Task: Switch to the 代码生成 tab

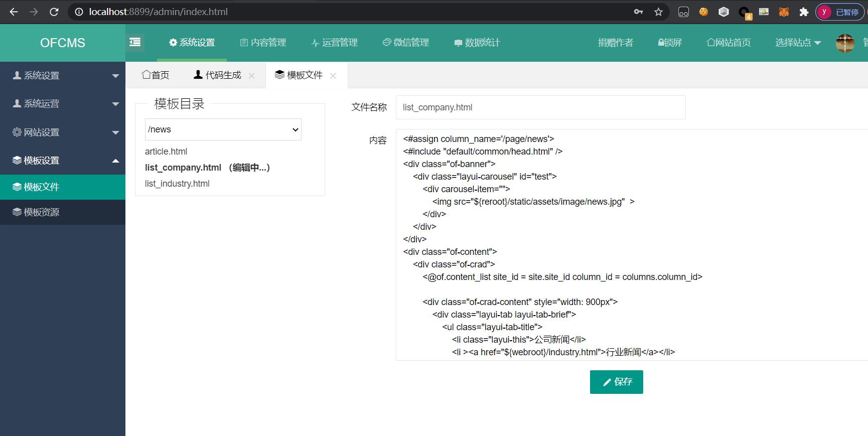Action: pos(217,75)
